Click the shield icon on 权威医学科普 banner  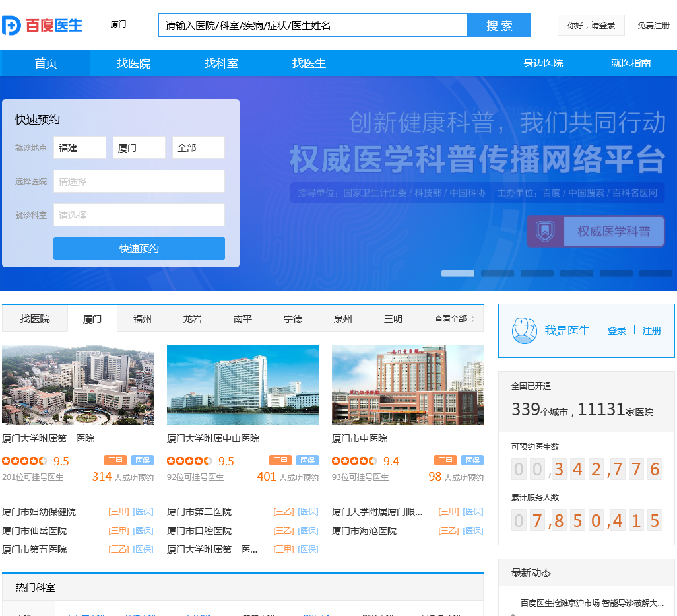tap(545, 231)
